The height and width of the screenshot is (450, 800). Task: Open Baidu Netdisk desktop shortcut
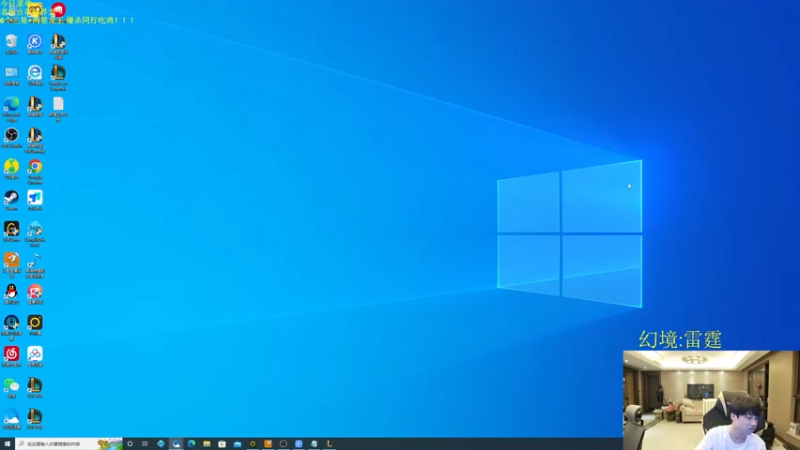[x=35, y=356]
